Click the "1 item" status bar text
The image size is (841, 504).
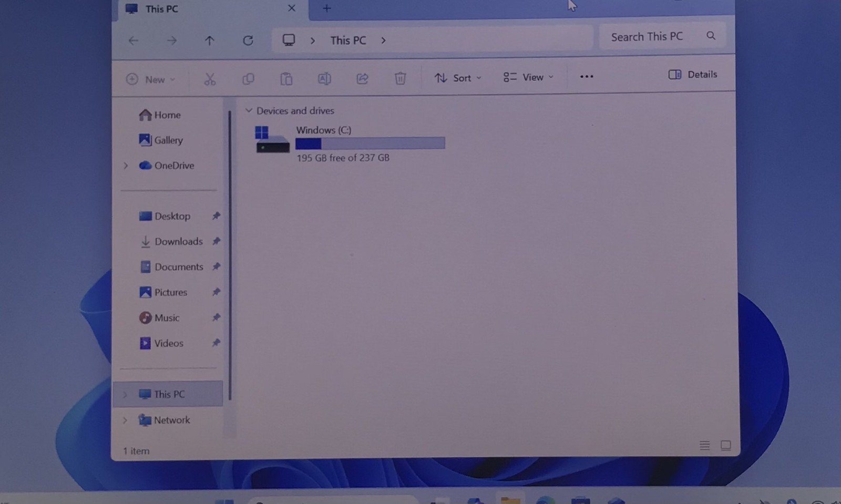coord(136,451)
